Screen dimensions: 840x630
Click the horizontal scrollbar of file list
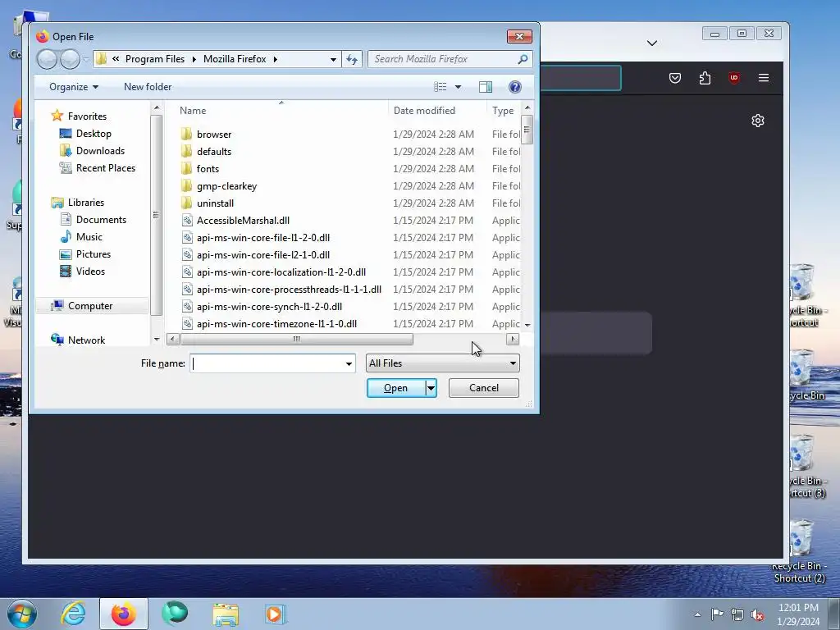pyautogui.click(x=296, y=339)
